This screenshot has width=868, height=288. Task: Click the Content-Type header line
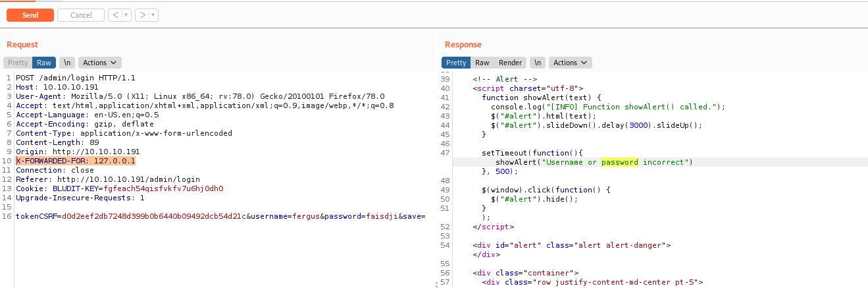[124, 133]
